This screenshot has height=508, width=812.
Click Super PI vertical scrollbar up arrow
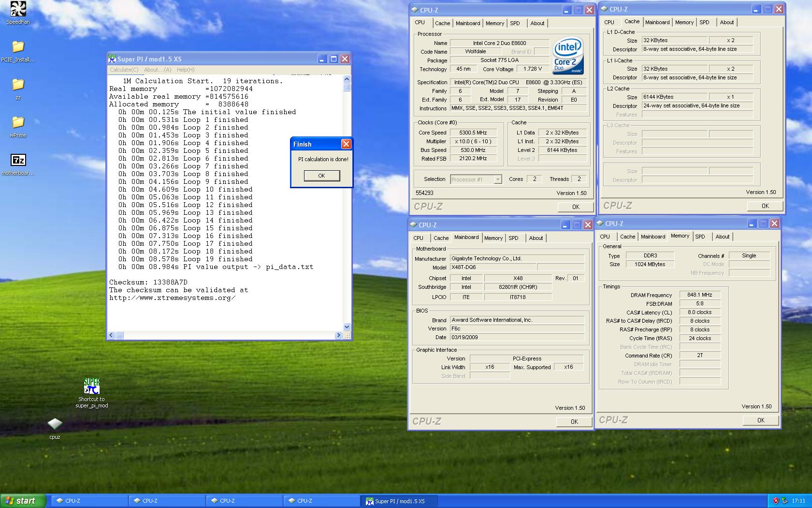coord(347,79)
